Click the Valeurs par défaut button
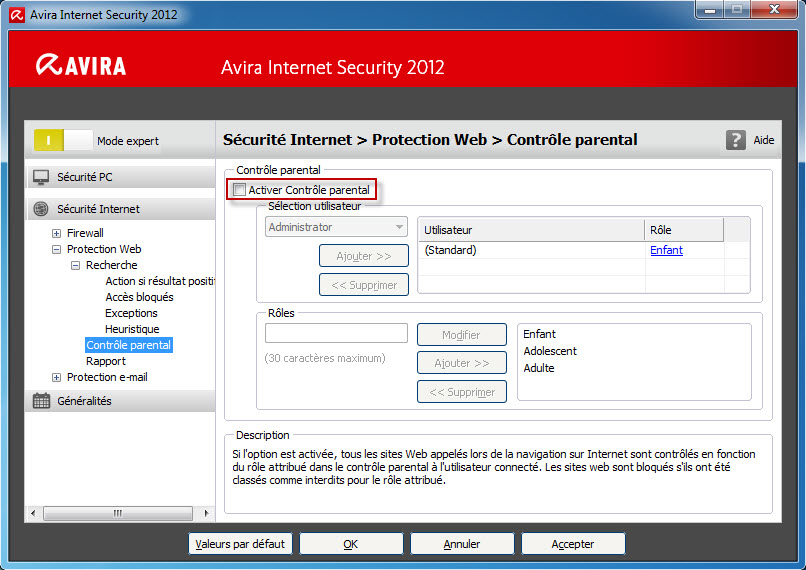Screen dimensions: 806x570 click(x=240, y=544)
